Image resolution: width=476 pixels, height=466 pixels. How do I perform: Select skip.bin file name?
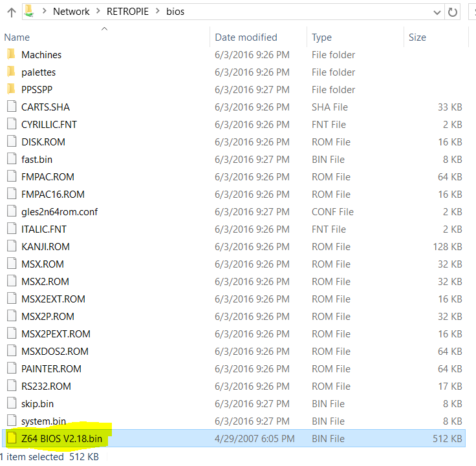[x=38, y=404]
